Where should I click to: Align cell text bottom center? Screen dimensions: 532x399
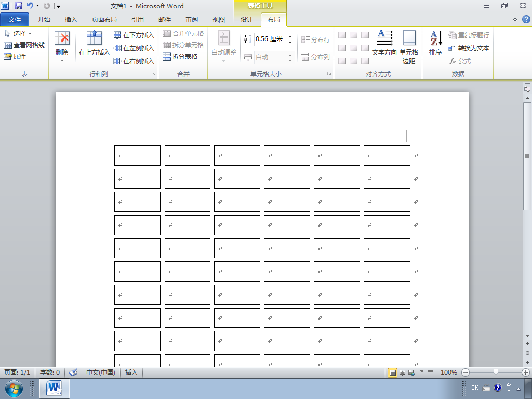point(353,61)
